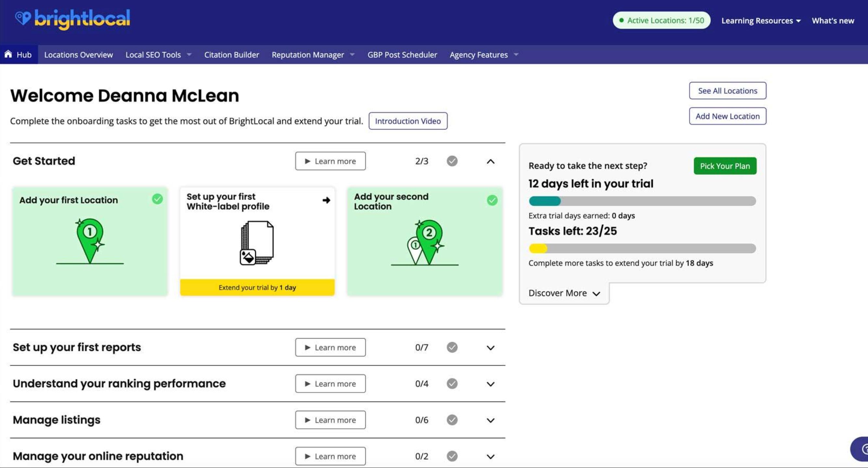This screenshot has height=468, width=868.
Task: Select Citation Builder in the navigation
Action: click(x=231, y=54)
